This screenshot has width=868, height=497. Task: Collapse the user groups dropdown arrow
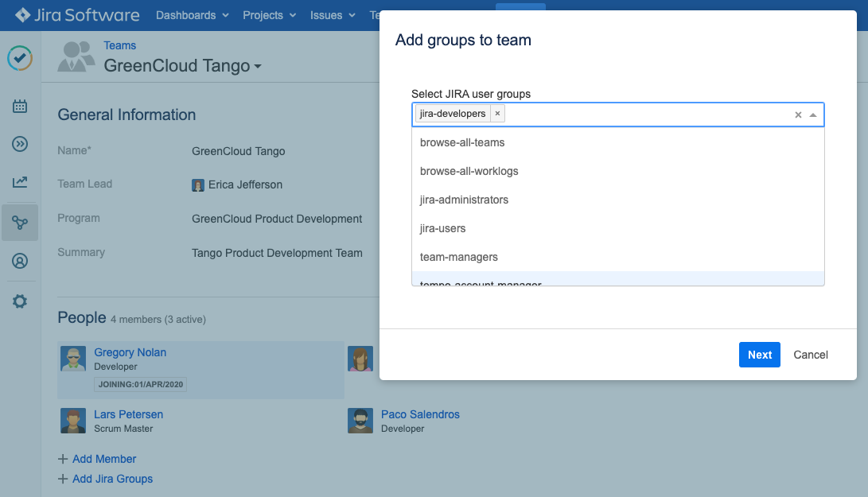813,115
